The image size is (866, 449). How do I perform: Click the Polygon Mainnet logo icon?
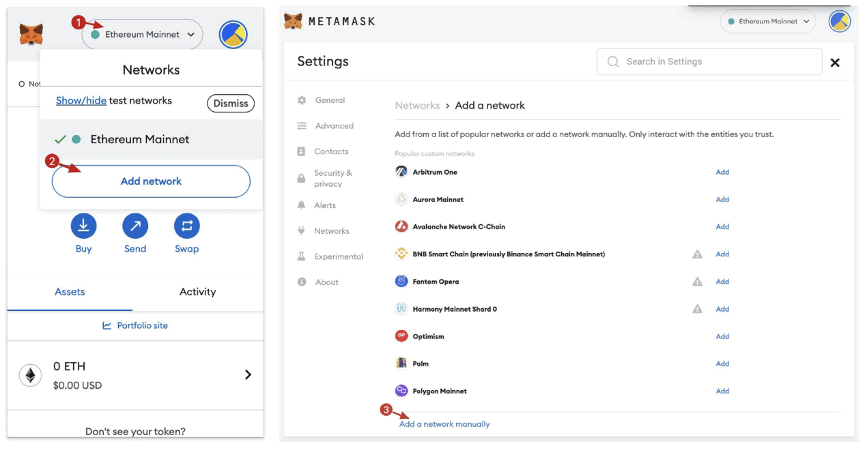pyautogui.click(x=402, y=390)
